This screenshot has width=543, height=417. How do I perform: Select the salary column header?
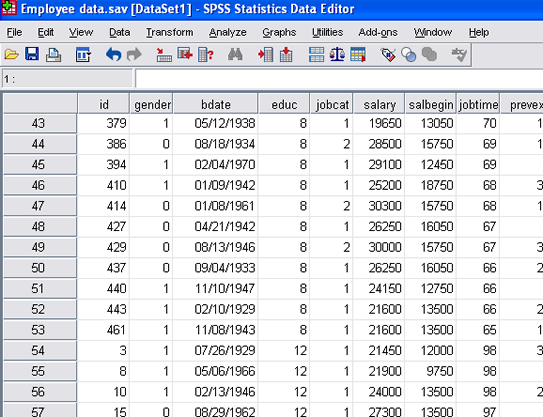click(x=379, y=104)
